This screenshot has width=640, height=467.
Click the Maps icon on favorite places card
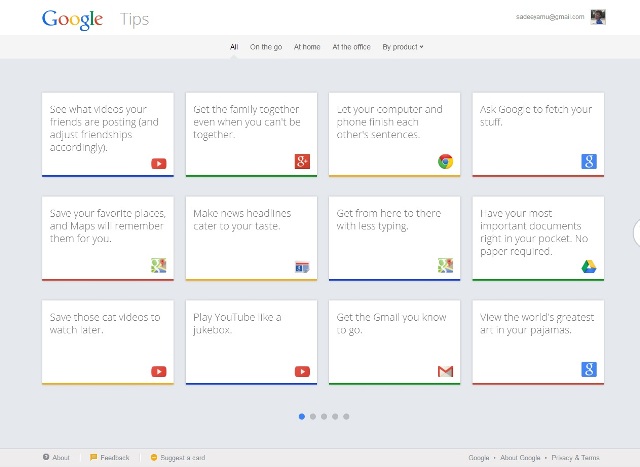[159, 266]
